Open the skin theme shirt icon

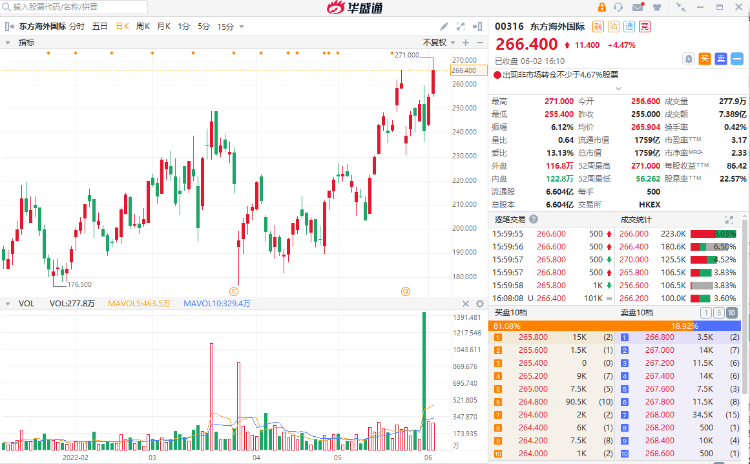click(x=657, y=7)
